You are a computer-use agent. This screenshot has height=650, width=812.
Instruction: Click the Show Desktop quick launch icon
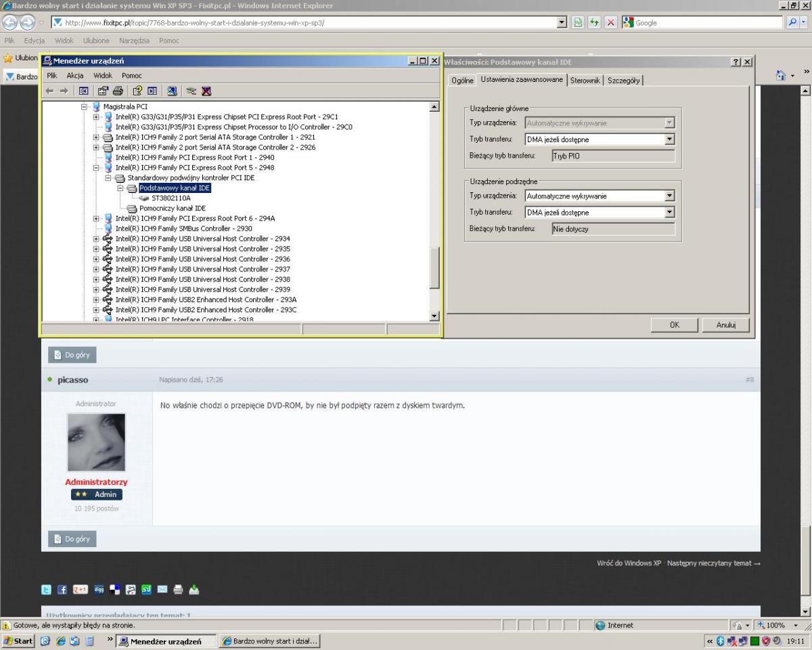(x=44, y=641)
